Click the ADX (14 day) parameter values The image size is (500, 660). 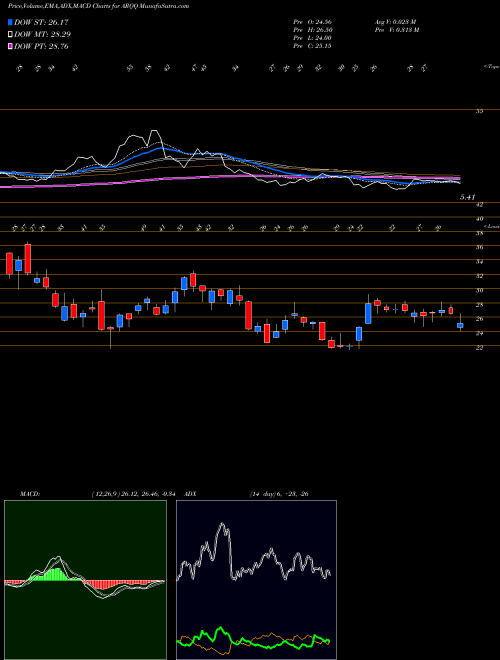point(279,494)
